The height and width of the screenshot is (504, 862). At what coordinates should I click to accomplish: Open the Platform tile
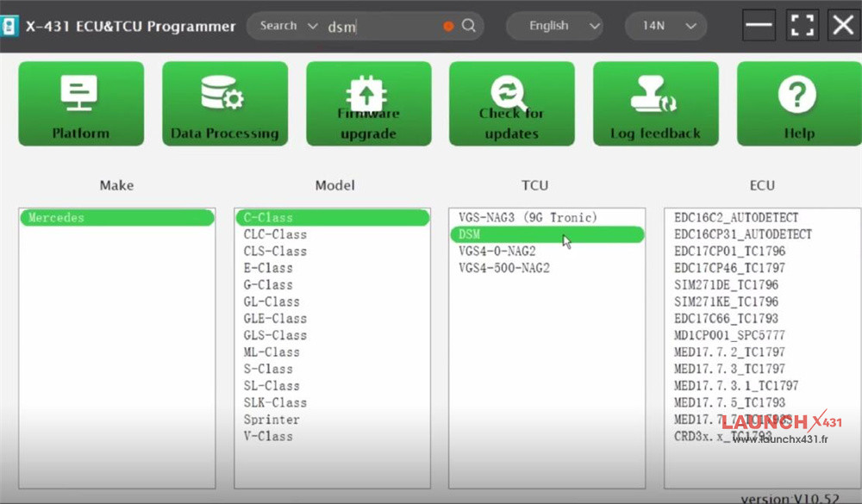pos(81,103)
